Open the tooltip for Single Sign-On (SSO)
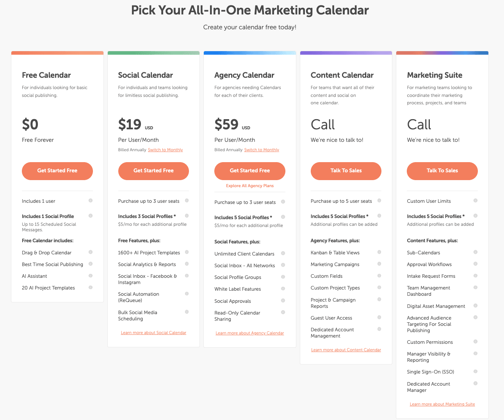 (475, 371)
